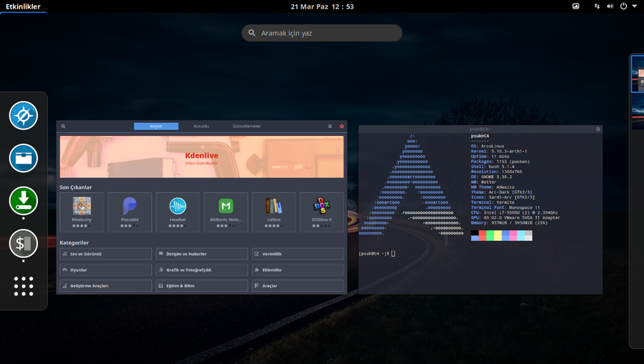644x364 pixels.
Task: Open the hamburger menu in software window
Action: [330, 127]
